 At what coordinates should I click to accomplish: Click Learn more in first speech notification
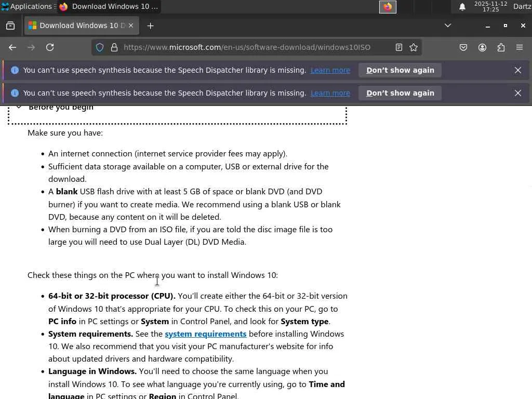330,70
